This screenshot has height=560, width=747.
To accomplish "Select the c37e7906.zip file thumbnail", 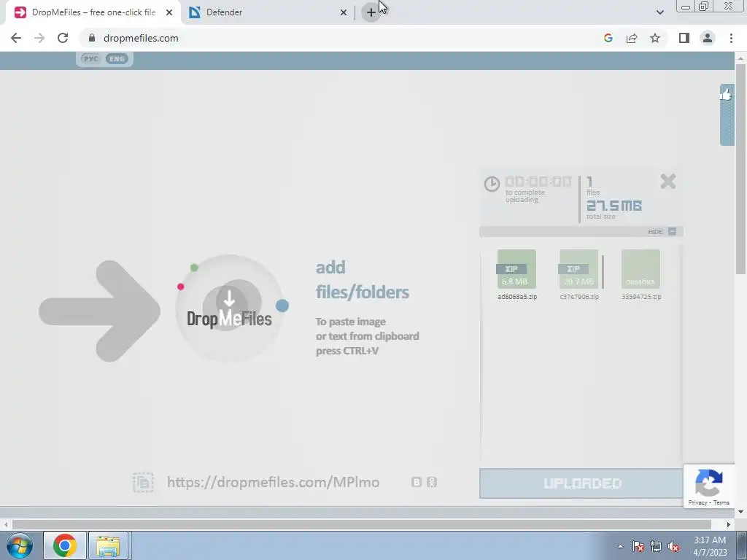I will [578, 270].
